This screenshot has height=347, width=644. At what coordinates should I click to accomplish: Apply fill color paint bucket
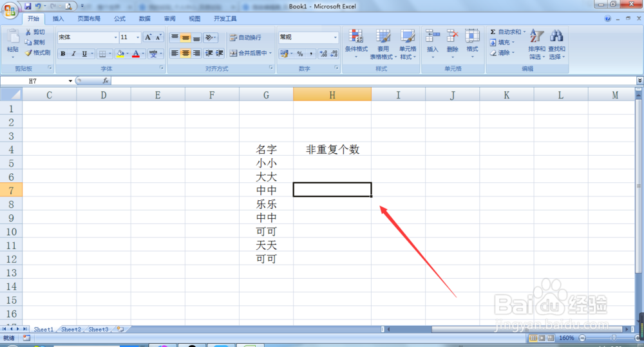pyautogui.click(x=120, y=53)
